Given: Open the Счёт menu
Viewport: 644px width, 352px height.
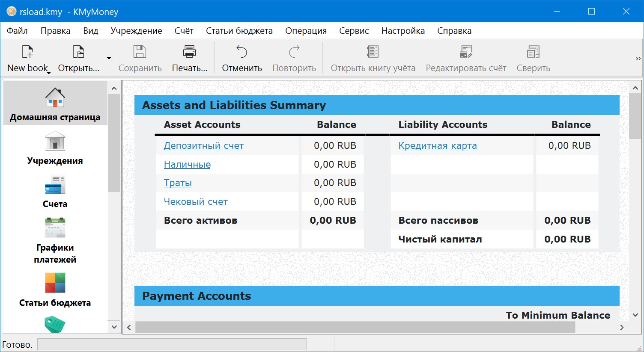Looking at the screenshot, I should pyautogui.click(x=184, y=31).
